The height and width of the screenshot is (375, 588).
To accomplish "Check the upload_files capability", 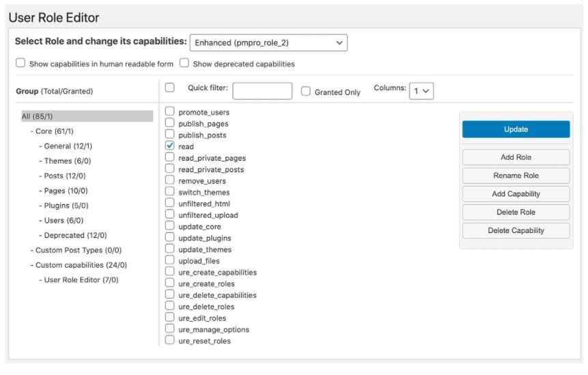I will pyautogui.click(x=170, y=260).
